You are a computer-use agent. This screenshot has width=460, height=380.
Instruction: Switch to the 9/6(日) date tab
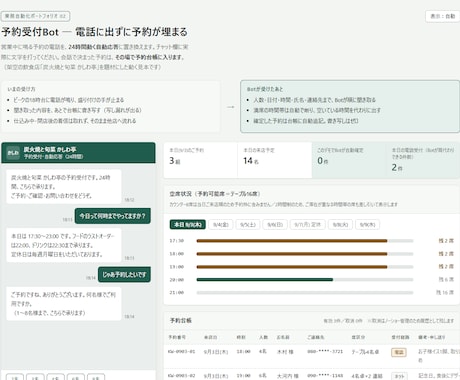[275, 225]
